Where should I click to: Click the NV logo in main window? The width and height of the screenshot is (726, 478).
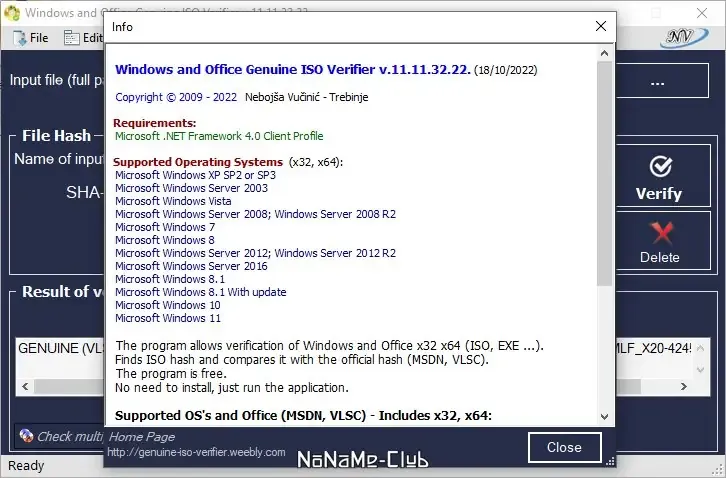point(684,37)
